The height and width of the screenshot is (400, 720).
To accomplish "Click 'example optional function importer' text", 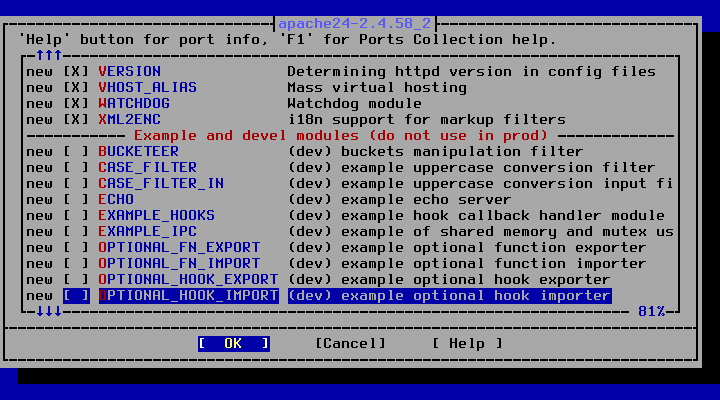I will pyautogui.click(x=494, y=264).
